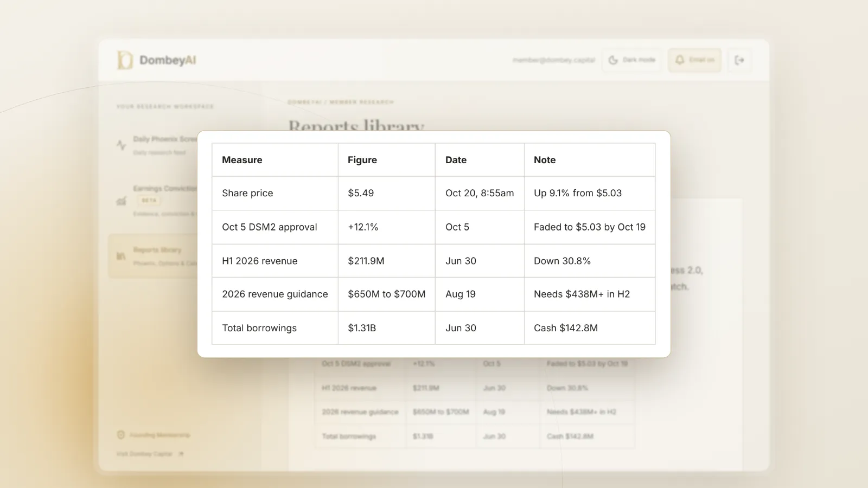The image size is (868, 488).
Task: Select Faded to $5.03 by Oct 19 note
Action: click(x=590, y=227)
